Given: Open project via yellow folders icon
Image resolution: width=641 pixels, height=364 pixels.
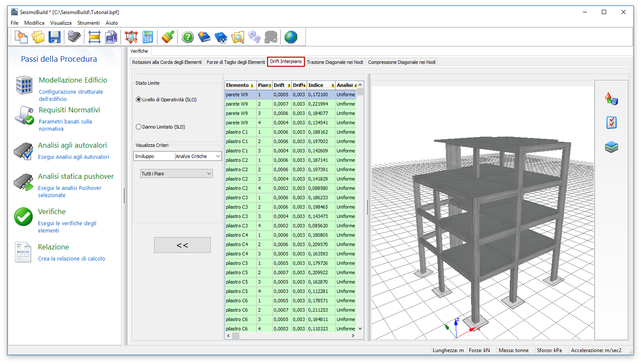Looking at the screenshot, I should click(x=38, y=37).
